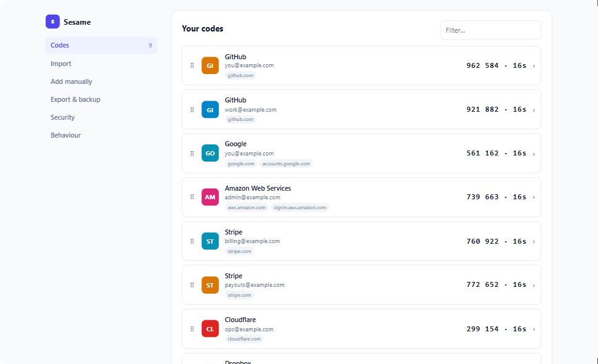Viewport: 598px width, 364px height.
Task: Click the drag handle for GitHub you@example.com
Action: (192, 65)
